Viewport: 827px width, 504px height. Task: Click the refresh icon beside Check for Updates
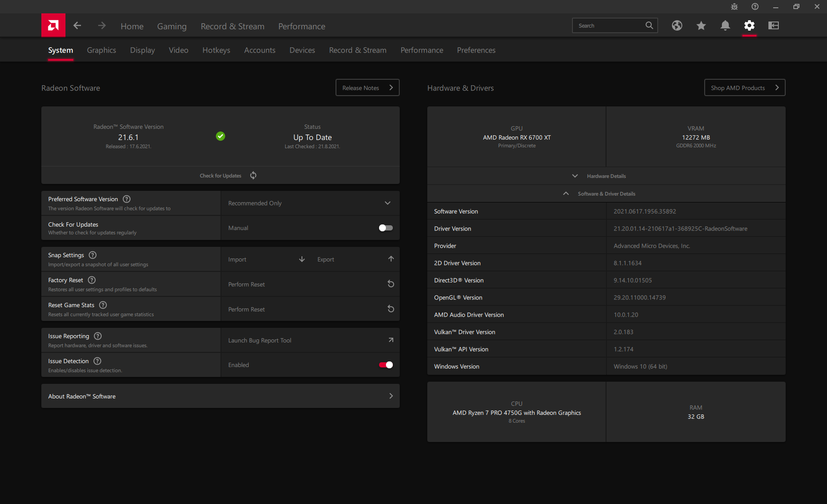253,175
